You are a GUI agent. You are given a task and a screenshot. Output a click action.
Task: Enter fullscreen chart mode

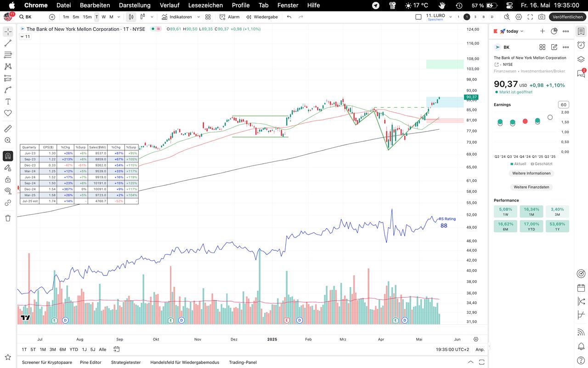[x=530, y=17]
